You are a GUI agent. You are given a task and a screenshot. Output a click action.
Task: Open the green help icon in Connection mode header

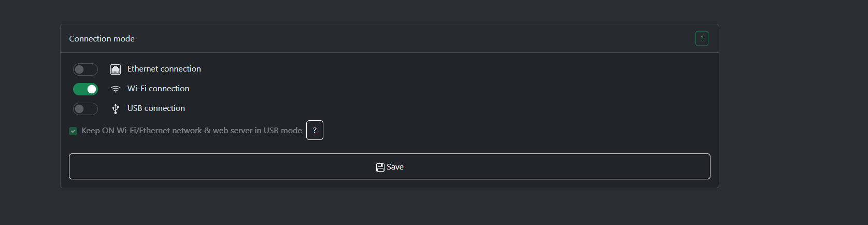tap(702, 38)
